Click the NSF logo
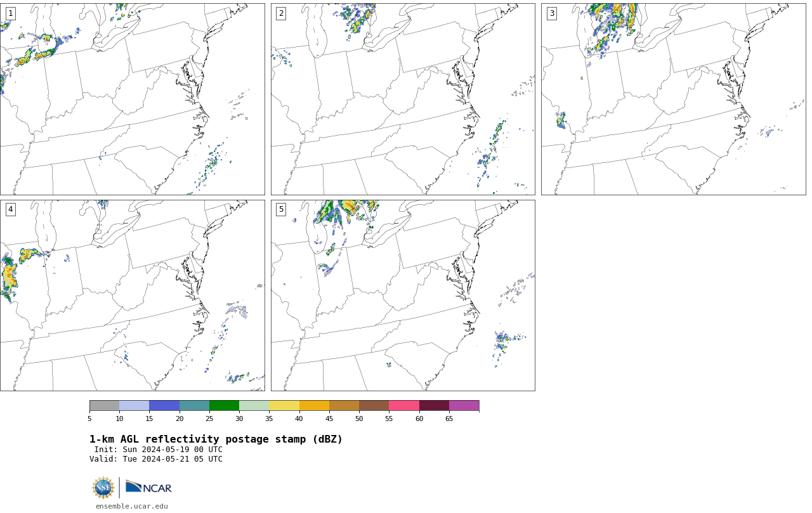 103,488
